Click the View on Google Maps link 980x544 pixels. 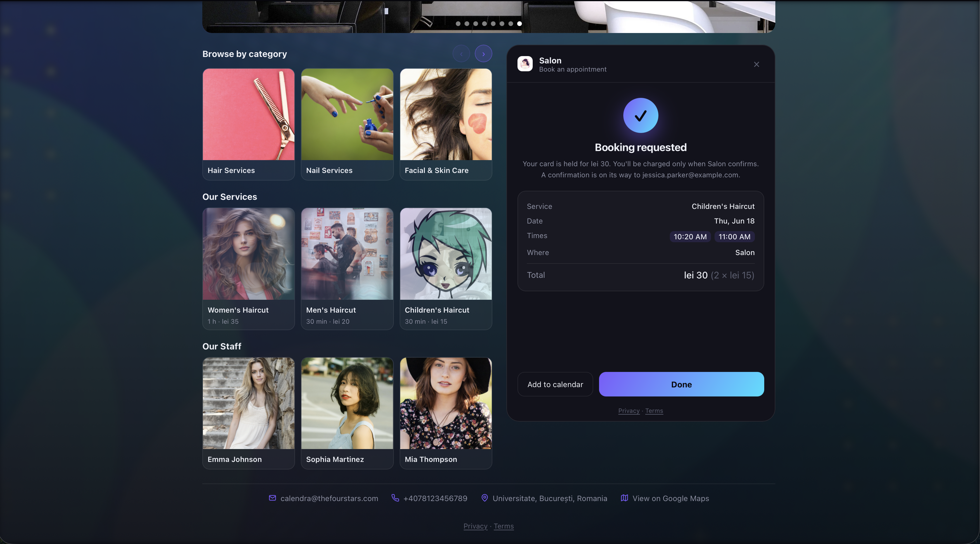[x=671, y=498]
